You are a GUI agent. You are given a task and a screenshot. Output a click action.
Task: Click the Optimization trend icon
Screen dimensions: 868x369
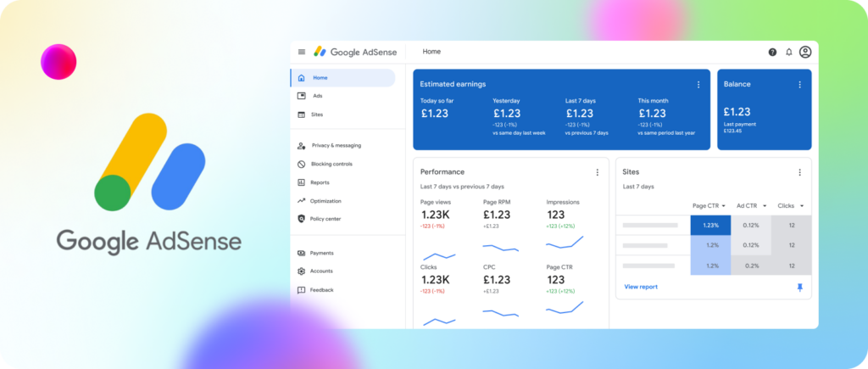tap(301, 200)
